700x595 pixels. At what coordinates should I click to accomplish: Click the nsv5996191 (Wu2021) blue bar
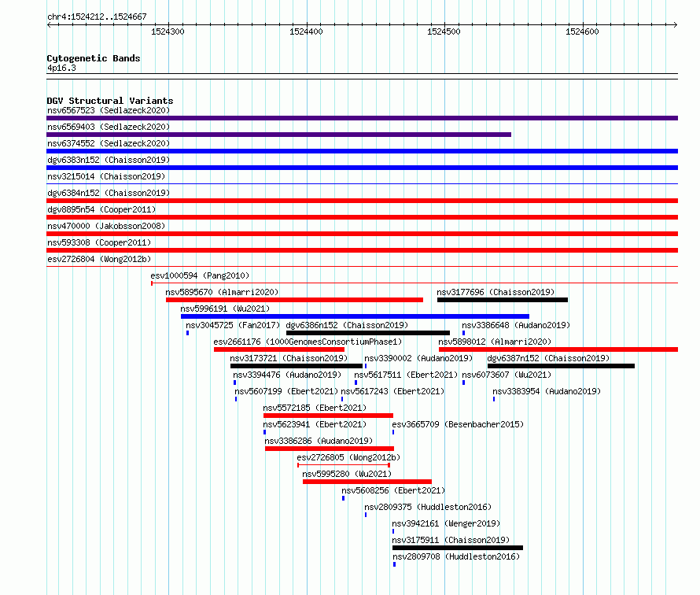(x=355, y=316)
